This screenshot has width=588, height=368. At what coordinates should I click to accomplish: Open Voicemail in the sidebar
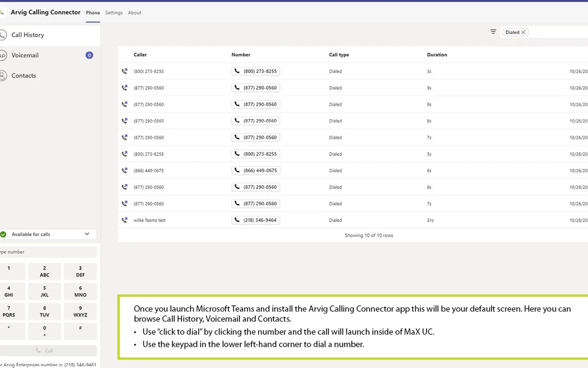(50, 55)
